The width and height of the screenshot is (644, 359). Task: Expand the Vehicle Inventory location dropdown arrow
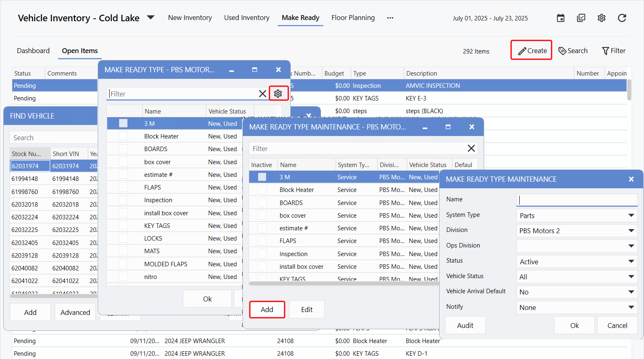click(150, 18)
